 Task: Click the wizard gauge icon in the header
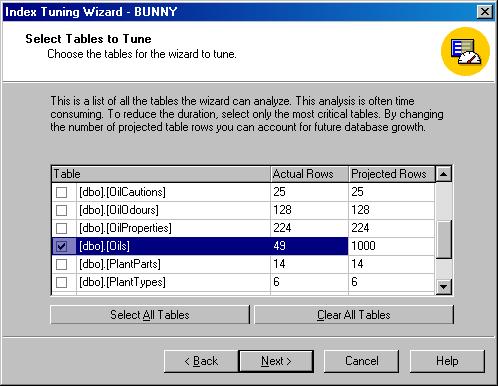[466, 51]
